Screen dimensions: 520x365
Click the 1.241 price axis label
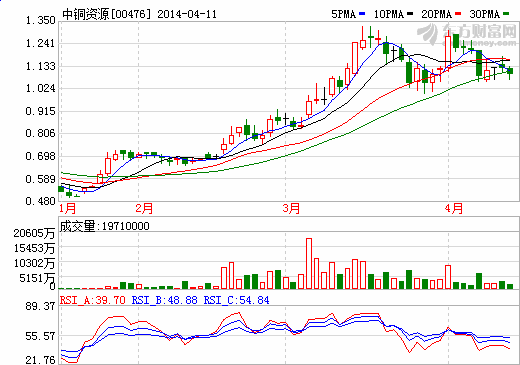41,43
